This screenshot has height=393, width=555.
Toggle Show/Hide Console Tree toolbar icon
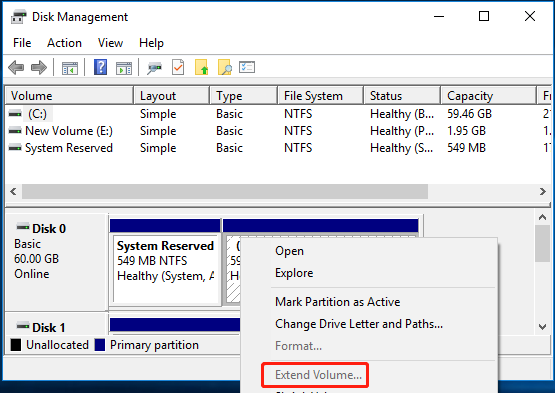70,68
